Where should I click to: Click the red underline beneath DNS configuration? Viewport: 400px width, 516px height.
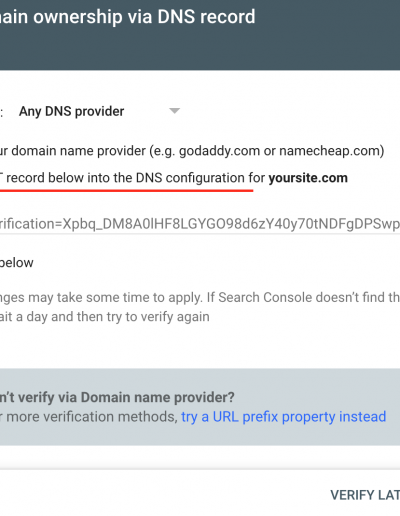pos(127,191)
